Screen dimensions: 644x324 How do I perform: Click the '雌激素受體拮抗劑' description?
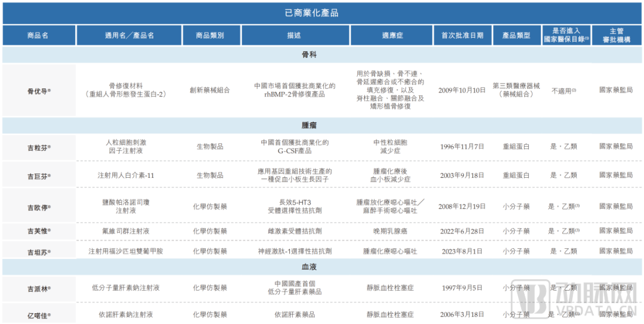(295, 231)
